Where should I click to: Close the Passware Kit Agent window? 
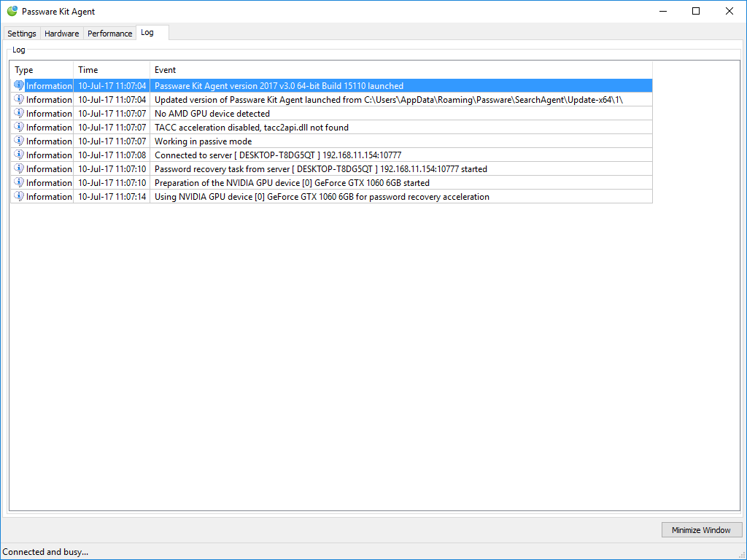pos(729,11)
